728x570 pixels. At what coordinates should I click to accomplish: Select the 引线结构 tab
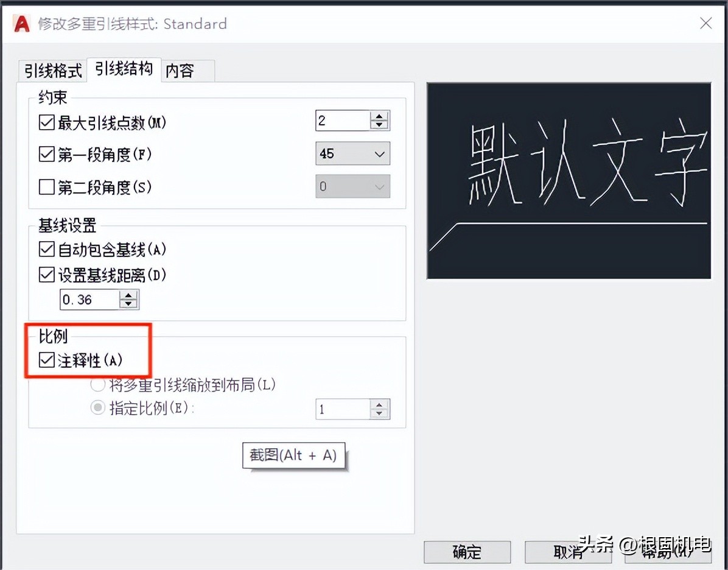[123, 68]
